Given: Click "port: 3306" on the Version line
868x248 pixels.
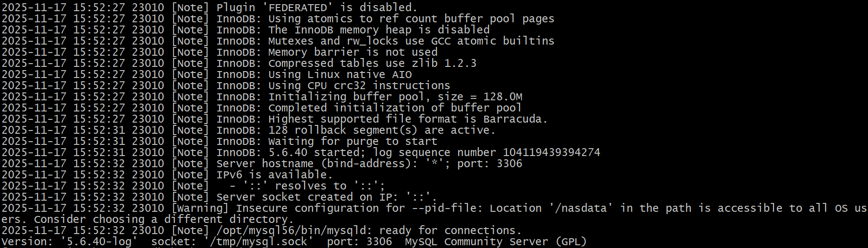Looking at the screenshot, I should (x=359, y=242).
